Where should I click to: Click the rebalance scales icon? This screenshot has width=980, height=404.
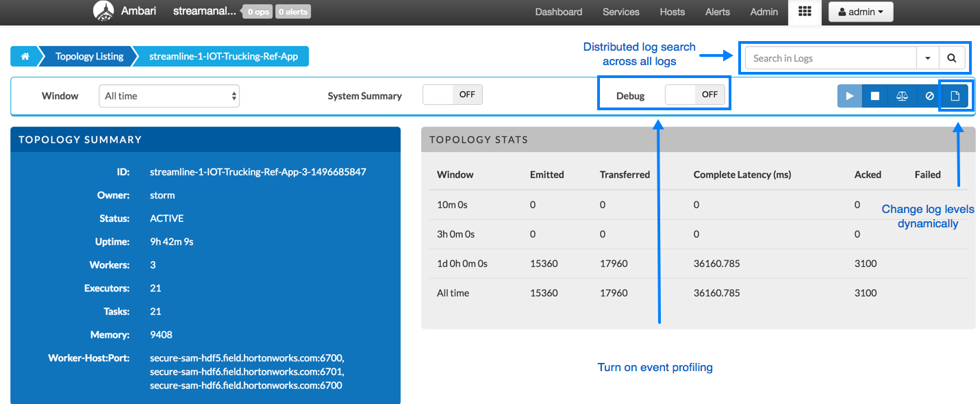(x=902, y=97)
